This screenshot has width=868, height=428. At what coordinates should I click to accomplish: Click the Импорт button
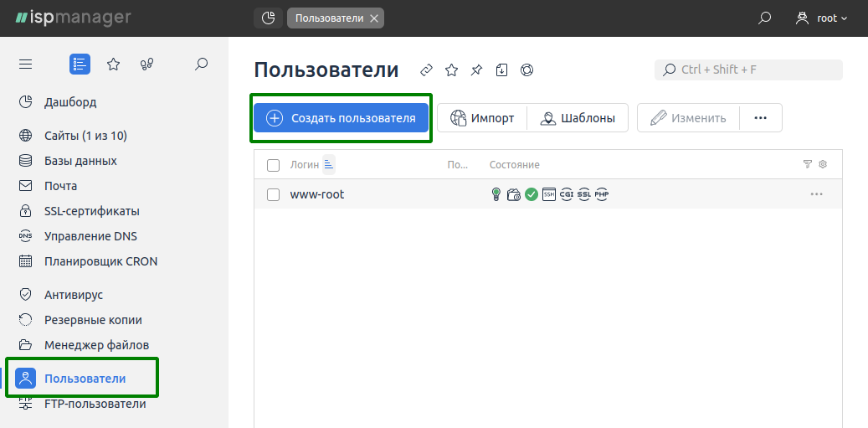point(482,118)
